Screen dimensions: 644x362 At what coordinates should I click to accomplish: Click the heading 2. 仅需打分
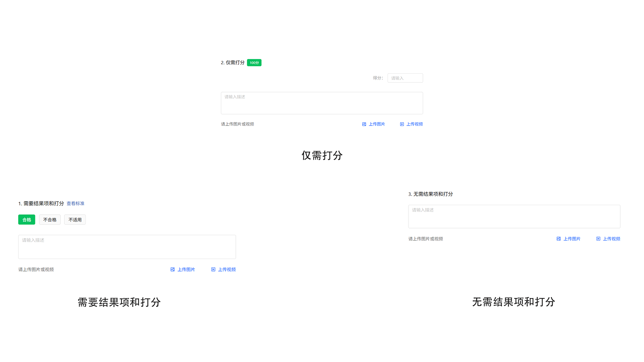click(233, 63)
